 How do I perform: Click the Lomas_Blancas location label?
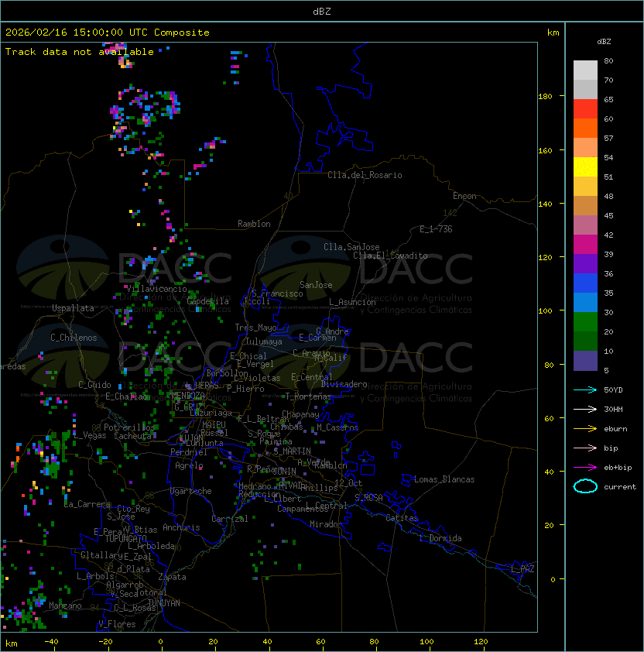pyautogui.click(x=444, y=479)
